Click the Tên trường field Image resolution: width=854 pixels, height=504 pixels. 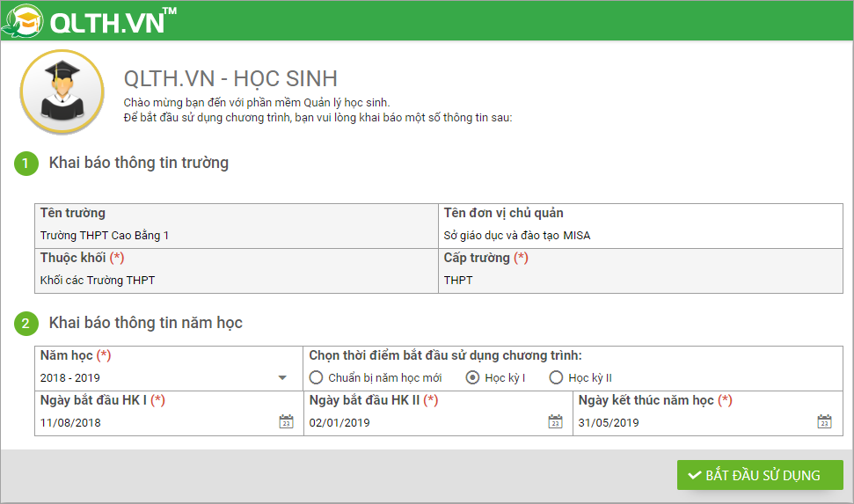tap(236, 236)
